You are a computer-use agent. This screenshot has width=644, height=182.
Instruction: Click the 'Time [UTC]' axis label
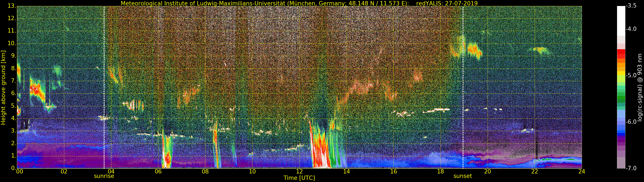coord(299,178)
